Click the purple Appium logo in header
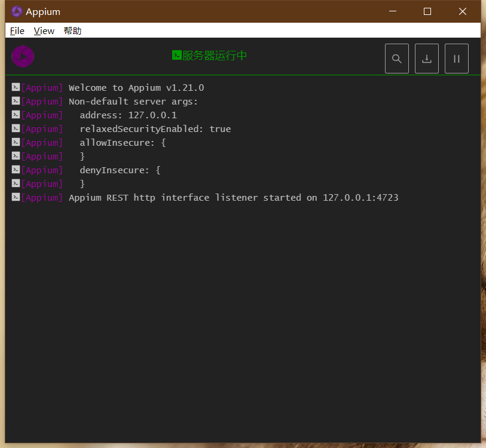This screenshot has height=448, width=486. pyautogui.click(x=23, y=56)
